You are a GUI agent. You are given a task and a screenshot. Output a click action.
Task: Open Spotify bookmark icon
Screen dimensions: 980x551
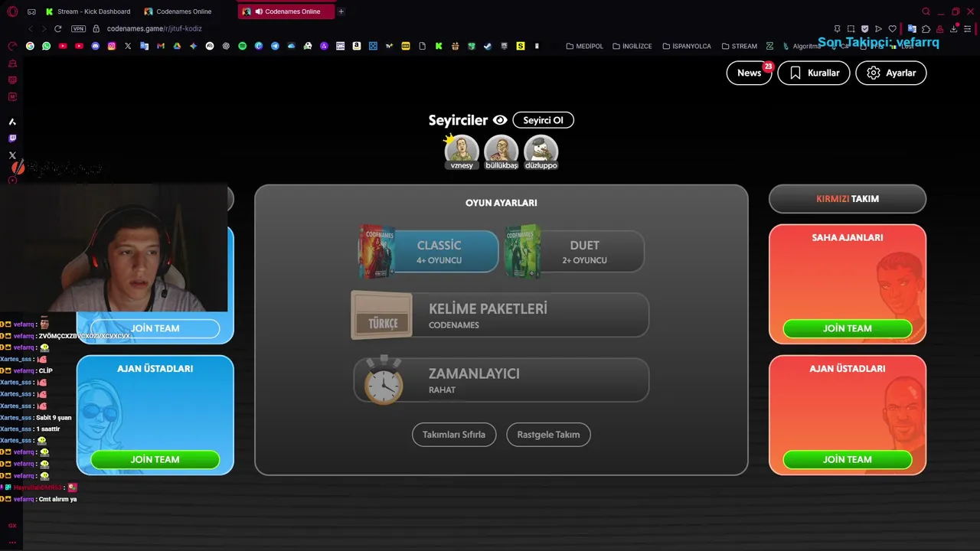(242, 46)
